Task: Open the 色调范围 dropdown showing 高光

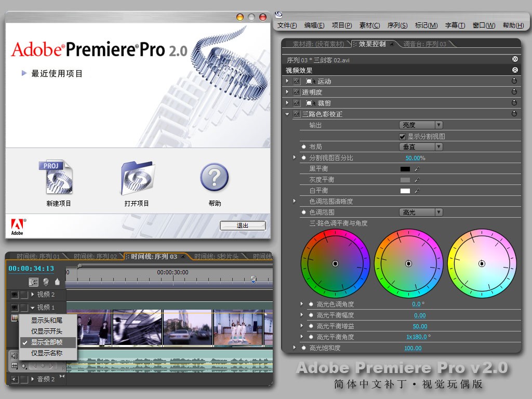Action: [x=421, y=212]
